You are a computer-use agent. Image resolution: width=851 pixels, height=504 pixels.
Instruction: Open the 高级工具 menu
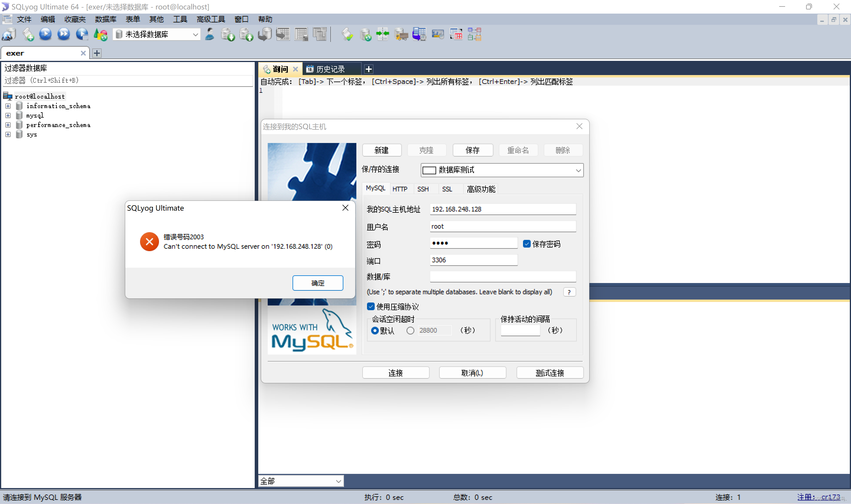(x=211, y=19)
